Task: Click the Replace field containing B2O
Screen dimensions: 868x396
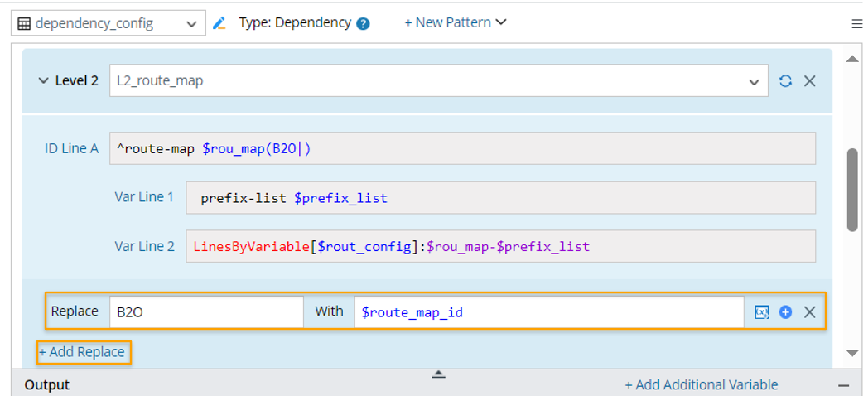Action: (206, 312)
